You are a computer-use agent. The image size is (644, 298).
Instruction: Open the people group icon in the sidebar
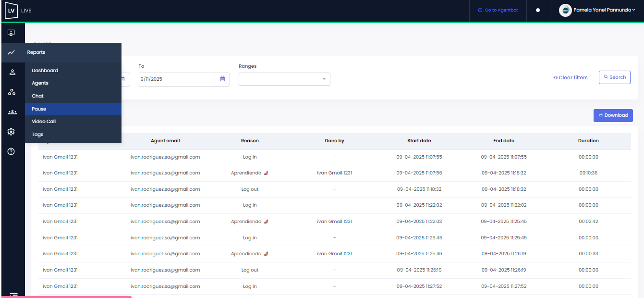point(12,112)
